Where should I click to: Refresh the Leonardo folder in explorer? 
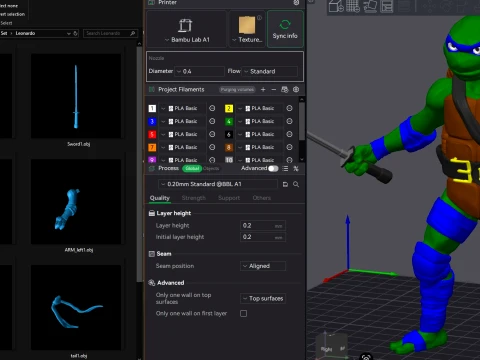click(x=75, y=33)
